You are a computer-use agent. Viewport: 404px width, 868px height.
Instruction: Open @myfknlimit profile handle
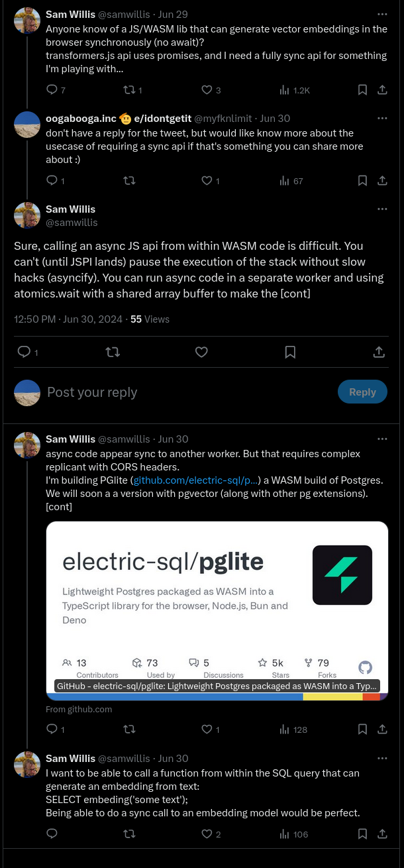point(223,119)
